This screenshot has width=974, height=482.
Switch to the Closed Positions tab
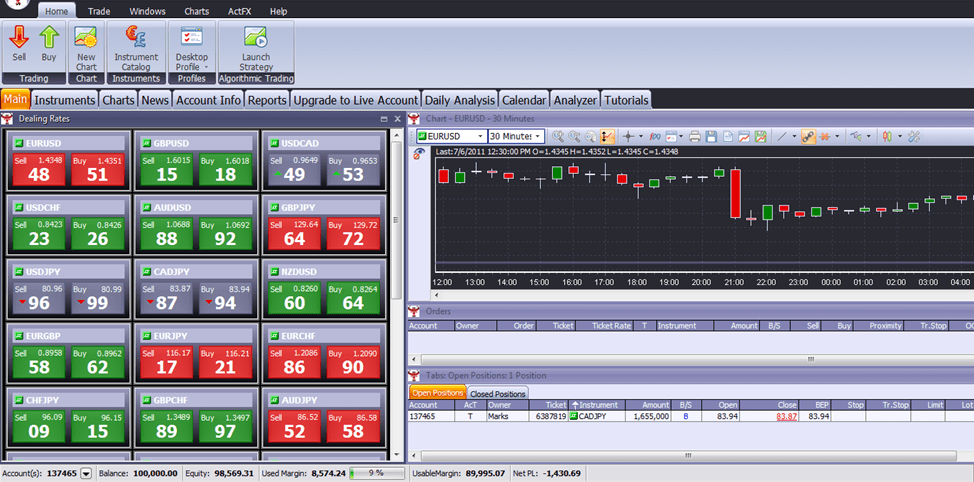coord(498,393)
